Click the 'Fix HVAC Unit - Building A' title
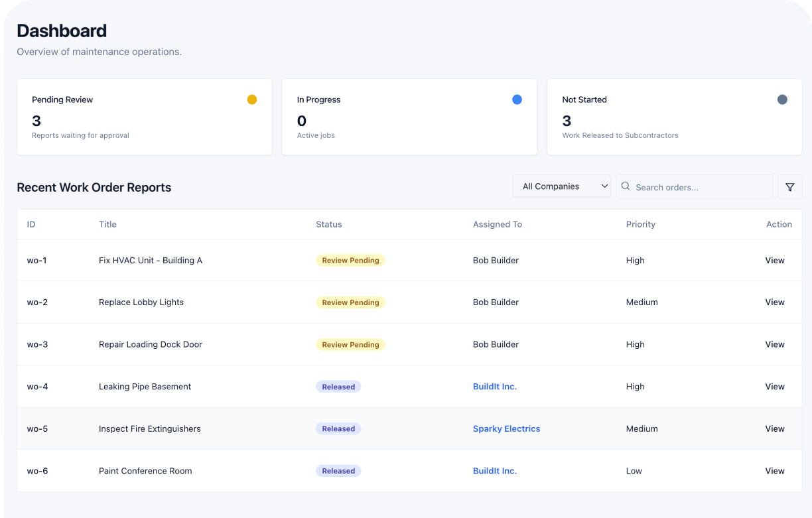This screenshot has height=518, width=812. pos(151,260)
